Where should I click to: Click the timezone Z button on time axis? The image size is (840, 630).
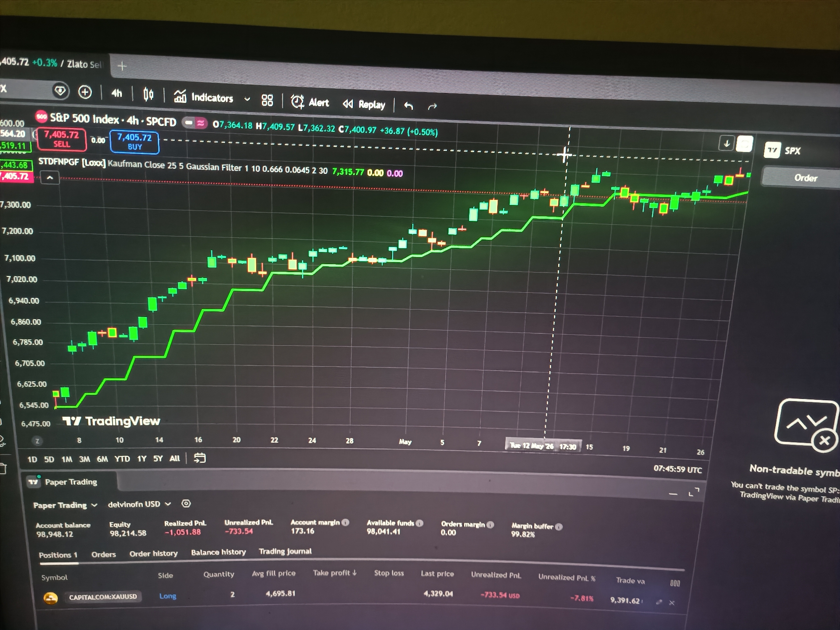tap(37, 441)
